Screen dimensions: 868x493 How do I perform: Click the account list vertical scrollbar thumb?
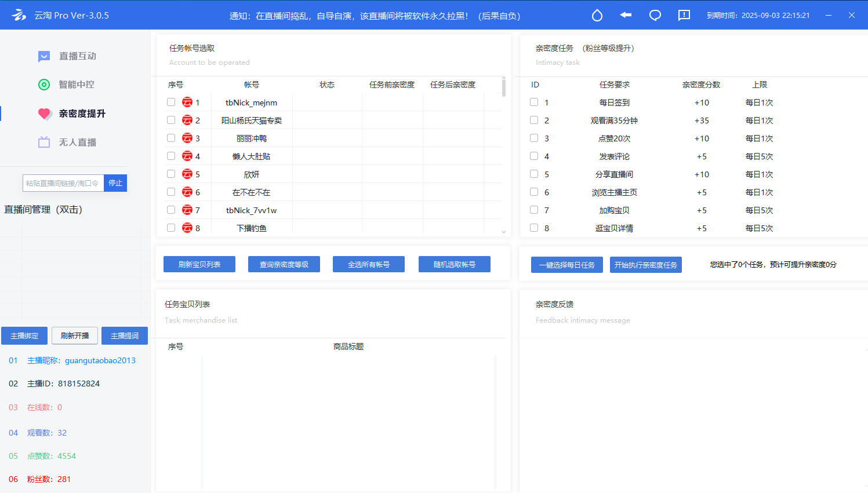503,89
